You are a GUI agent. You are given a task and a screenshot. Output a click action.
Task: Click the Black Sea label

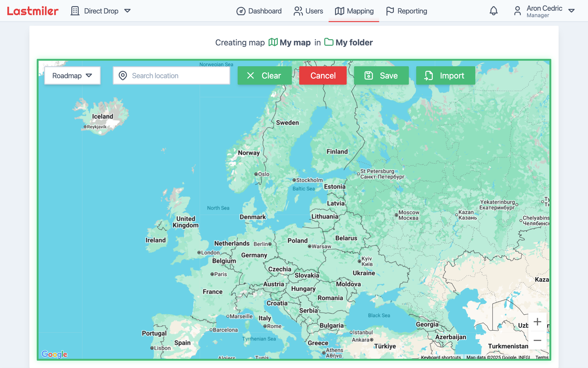pyautogui.click(x=379, y=315)
